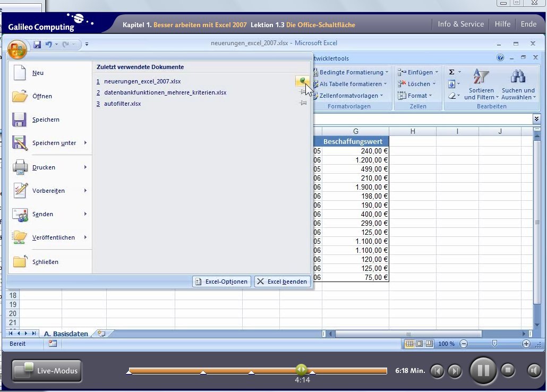This screenshot has width=547, height=392.
Task: Select column H header
Action: pyautogui.click(x=413, y=131)
